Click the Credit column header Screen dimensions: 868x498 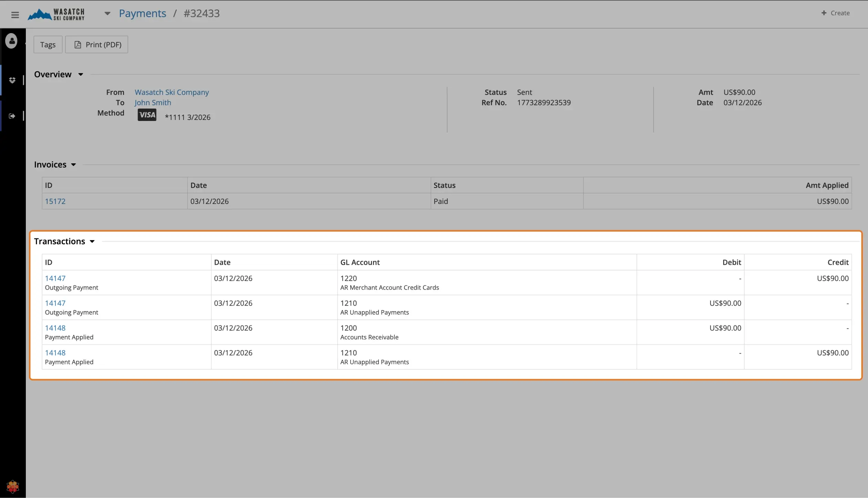798,262
